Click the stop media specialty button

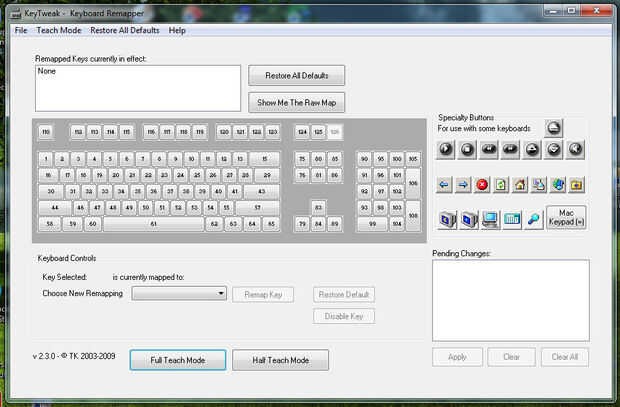[467, 150]
